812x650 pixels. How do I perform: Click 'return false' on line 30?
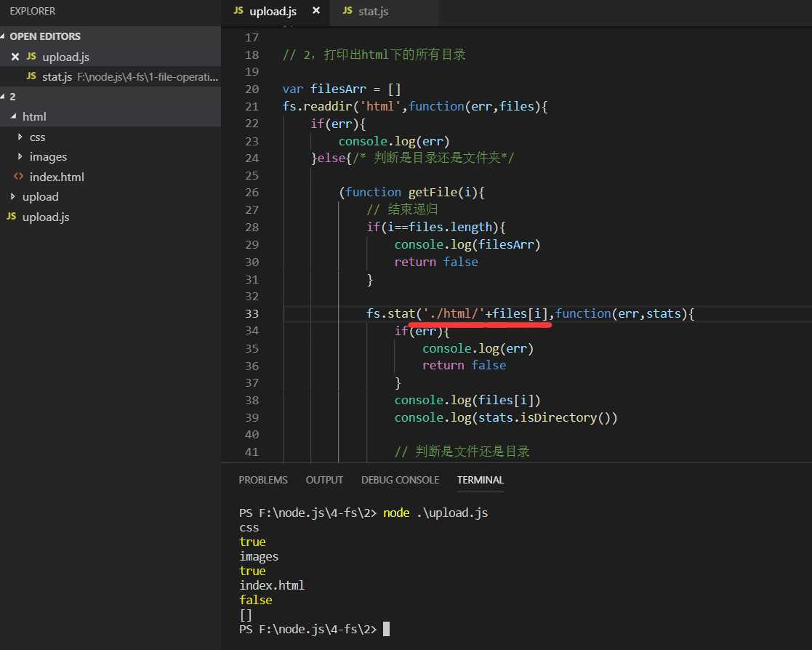(x=436, y=262)
